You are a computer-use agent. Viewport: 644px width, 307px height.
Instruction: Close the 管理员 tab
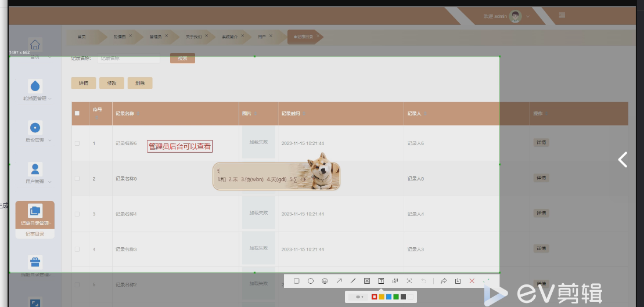coord(167,36)
